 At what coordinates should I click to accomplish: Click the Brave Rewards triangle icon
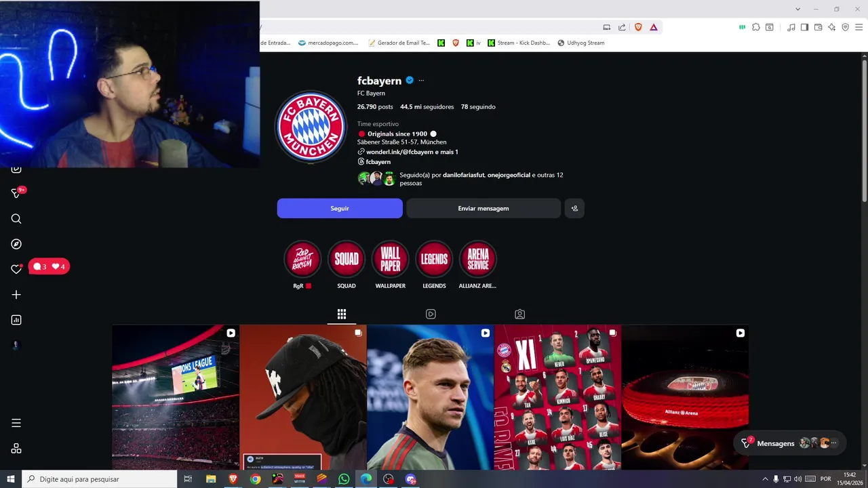tap(653, 27)
